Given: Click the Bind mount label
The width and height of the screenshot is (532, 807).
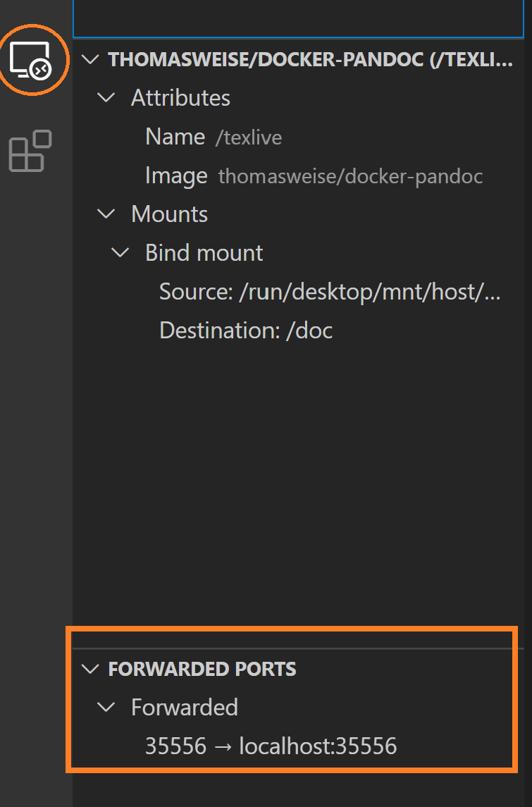Looking at the screenshot, I should click(204, 253).
